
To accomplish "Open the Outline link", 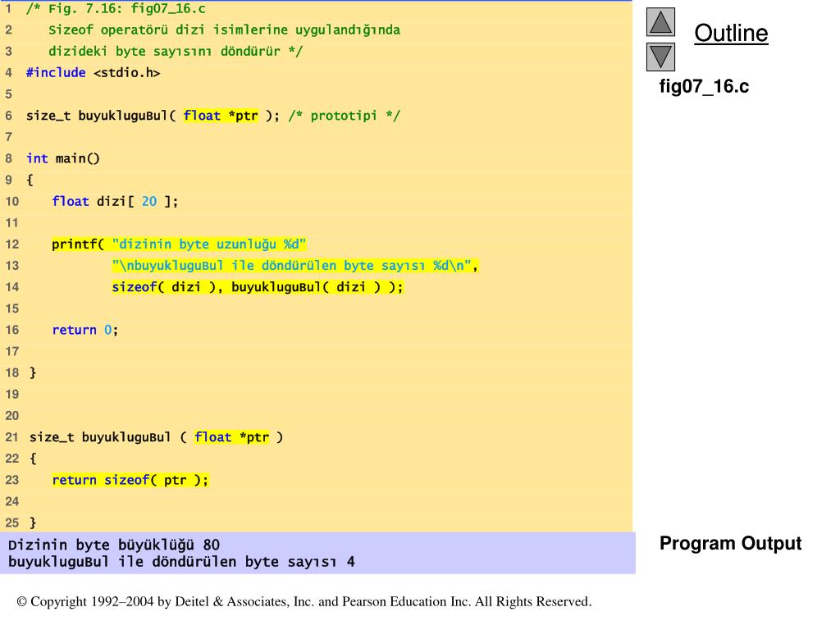I will pos(731,33).
